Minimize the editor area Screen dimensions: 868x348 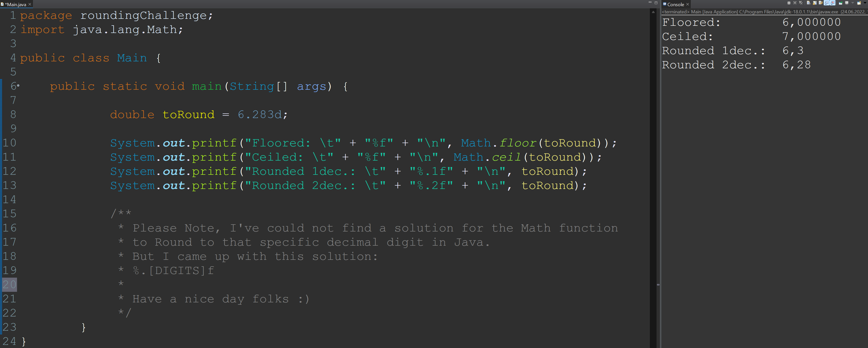point(650,3)
